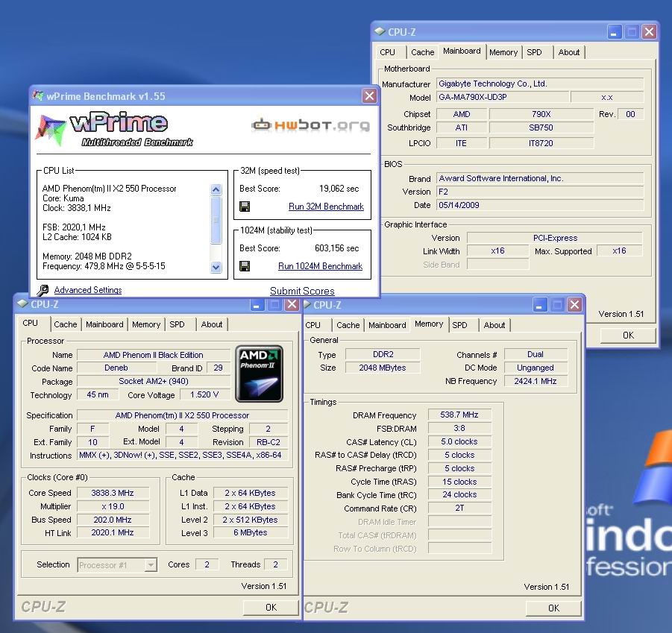
Task: Open Processor #1 selection dropdown
Action: [151, 565]
